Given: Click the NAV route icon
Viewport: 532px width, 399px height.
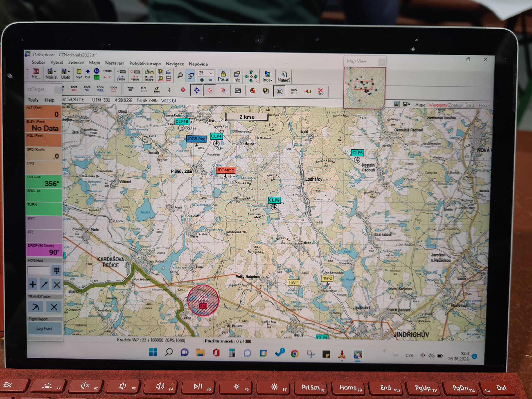Looking at the screenshot, I should tap(294, 91).
